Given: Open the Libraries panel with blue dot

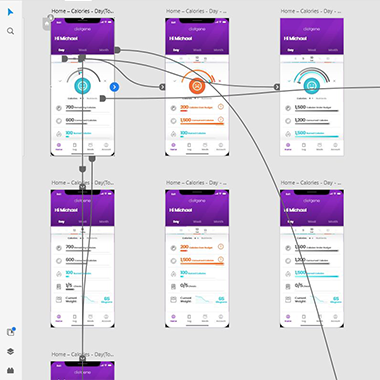Looking at the screenshot, I should click(x=11, y=332).
